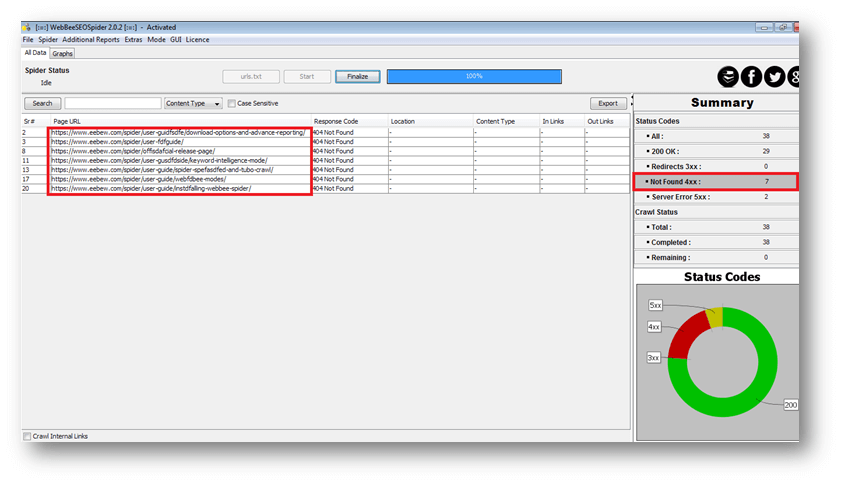This screenshot has height=484, width=841.
Task: Click the WebBeeSEOSpider title bar app icon
Action: point(27,27)
